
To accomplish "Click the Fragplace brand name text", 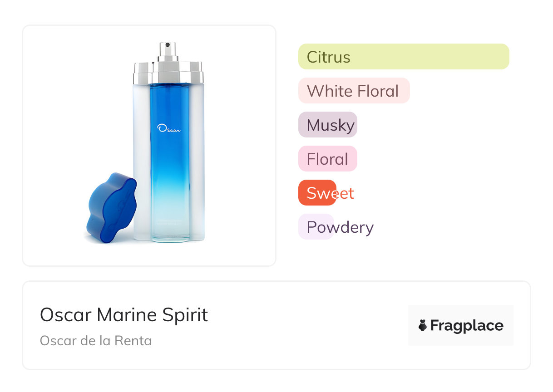I will click(x=467, y=325).
